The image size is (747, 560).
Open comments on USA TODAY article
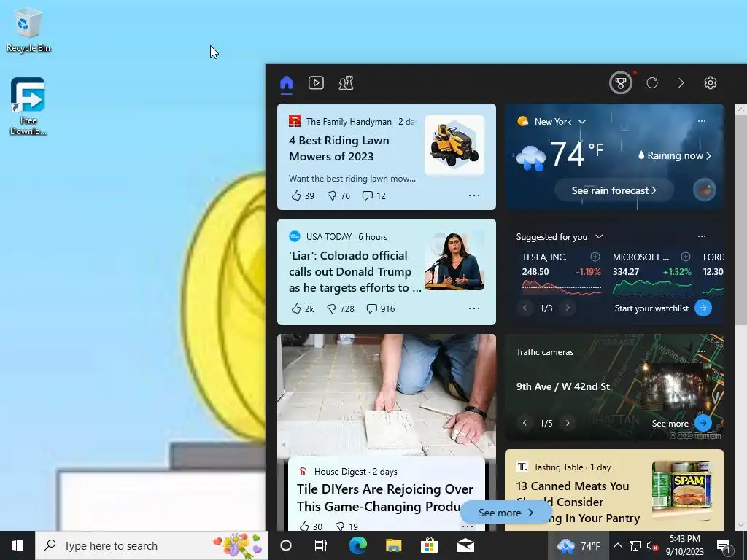(x=381, y=308)
